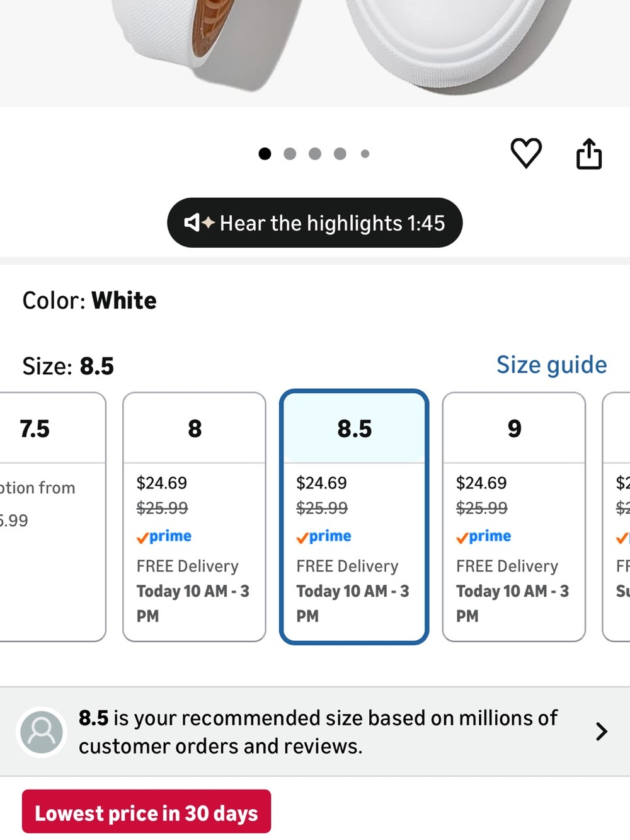Select size 7.5 option
630x840 pixels.
pyautogui.click(x=52, y=517)
